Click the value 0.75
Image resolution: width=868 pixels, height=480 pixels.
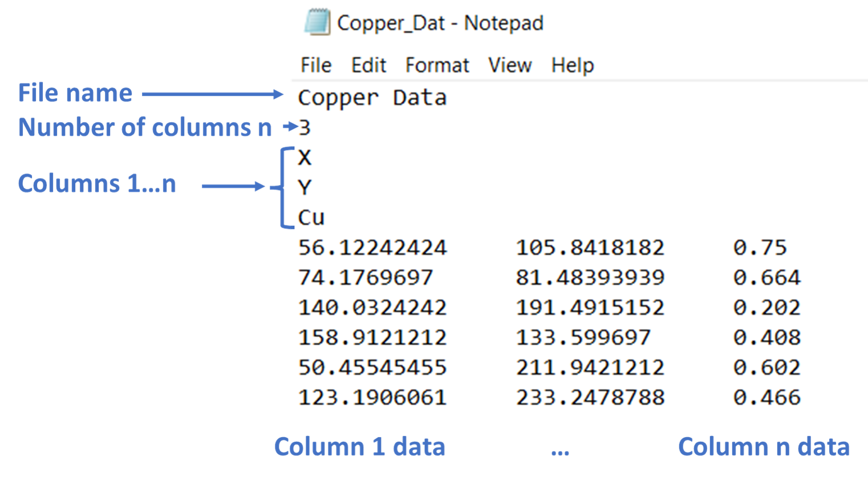point(760,248)
